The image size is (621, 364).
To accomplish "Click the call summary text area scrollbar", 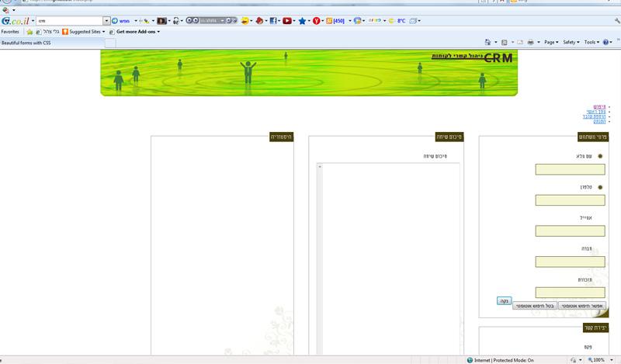I will coord(320,258).
